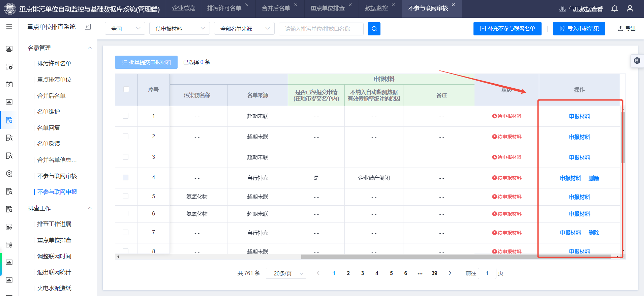Focus the 前往 page number input

point(487,273)
